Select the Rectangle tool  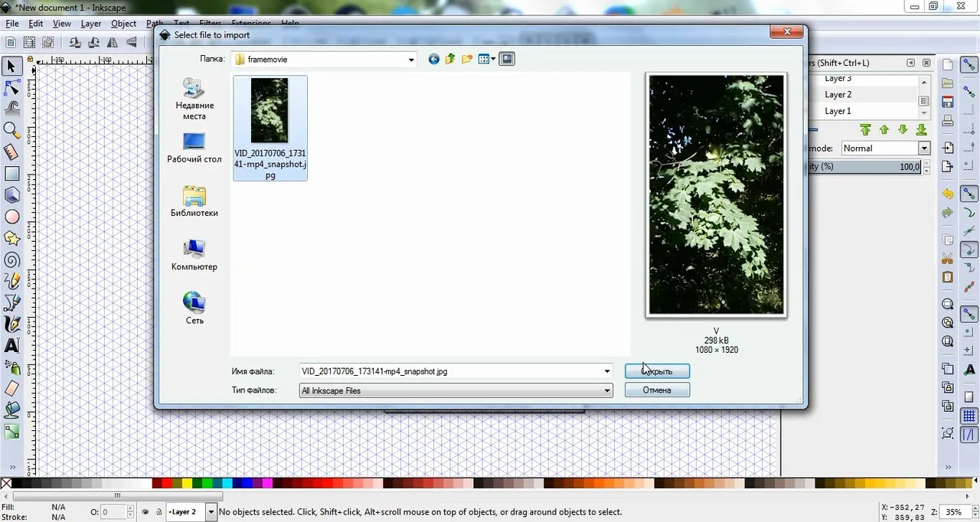(x=11, y=174)
